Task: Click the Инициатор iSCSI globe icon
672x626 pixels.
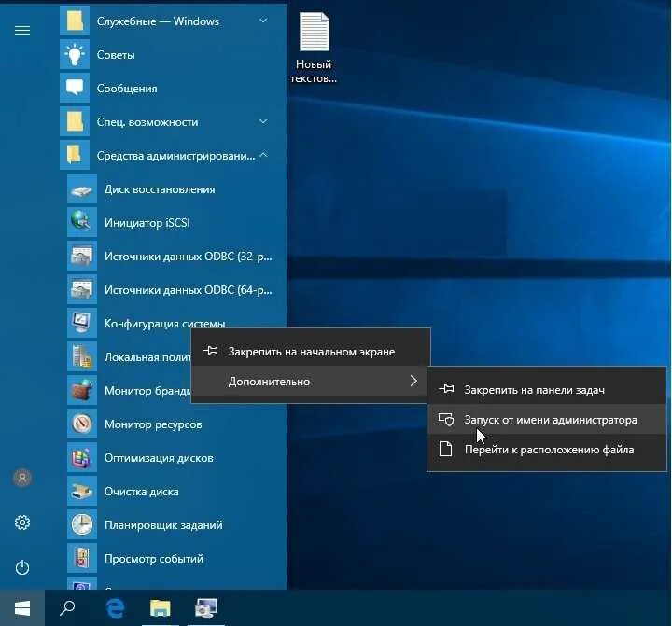Action: pyautogui.click(x=82, y=222)
